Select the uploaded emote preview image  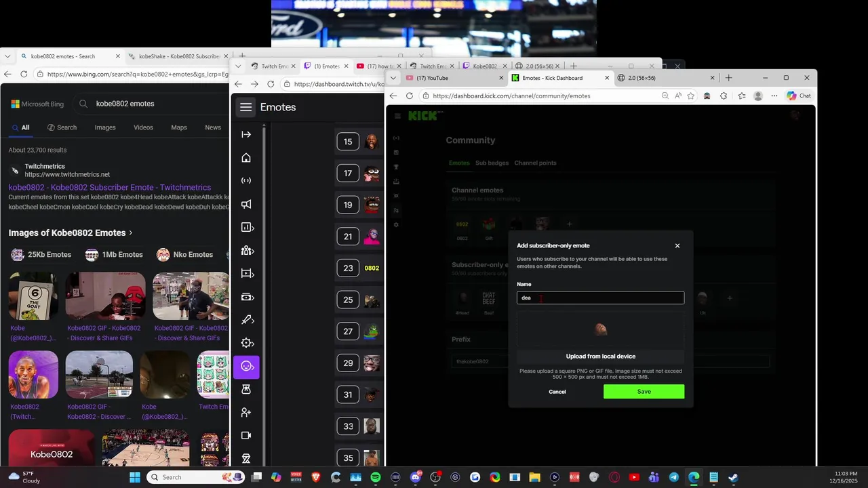pyautogui.click(x=601, y=329)
